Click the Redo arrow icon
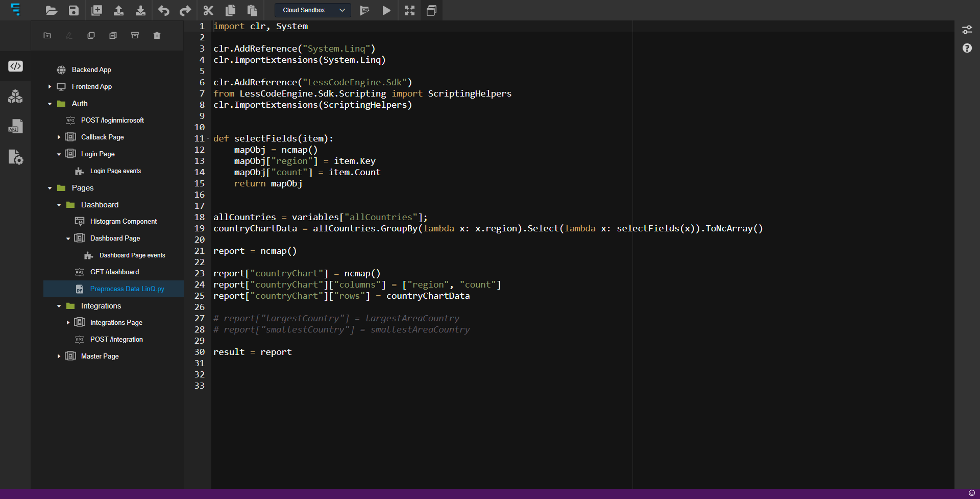This screenshot has height=499, width=980. 185,10
